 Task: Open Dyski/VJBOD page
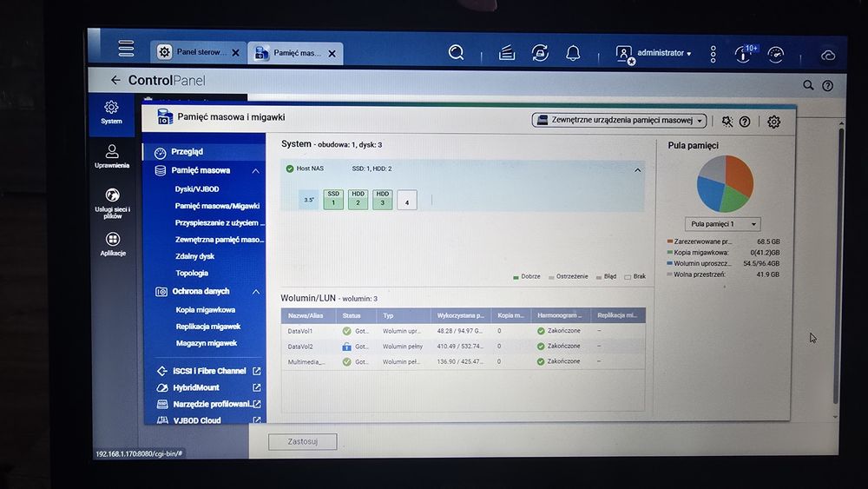pos(197,189)
